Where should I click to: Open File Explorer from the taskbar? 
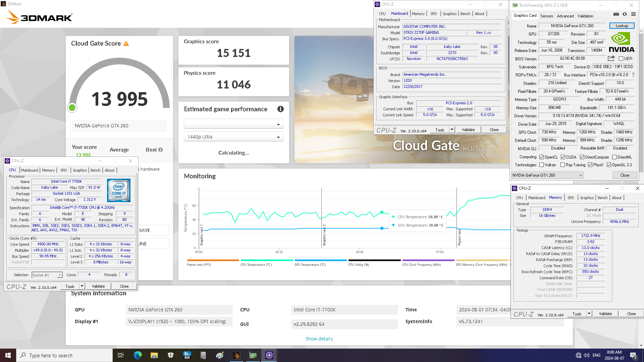154,355
